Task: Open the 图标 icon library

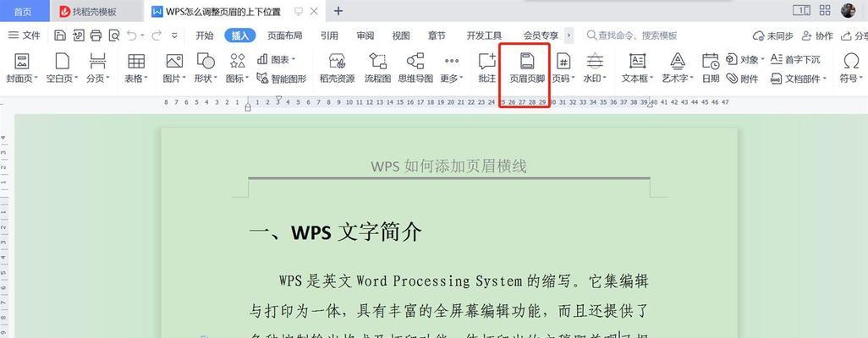Action: click(x=238, y=68)
